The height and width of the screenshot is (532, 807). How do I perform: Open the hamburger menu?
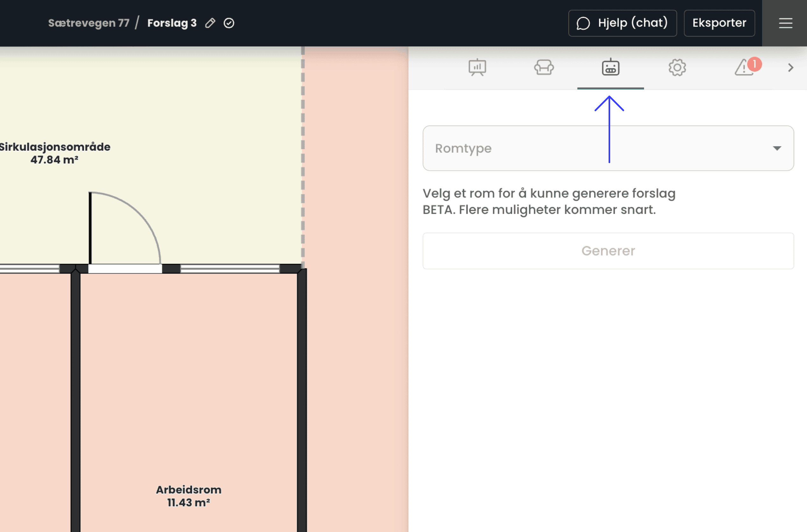[785, 23]
